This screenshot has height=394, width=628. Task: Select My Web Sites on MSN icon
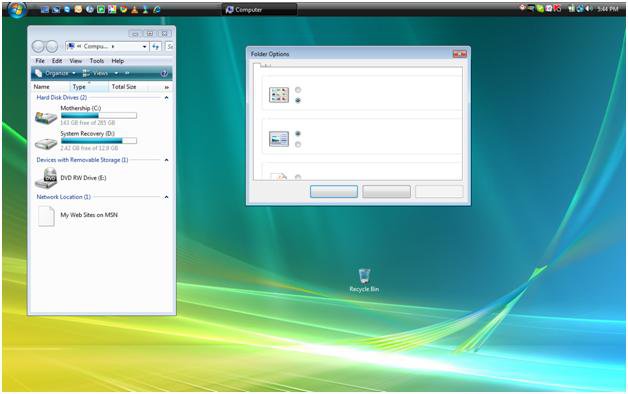(46, 216)
